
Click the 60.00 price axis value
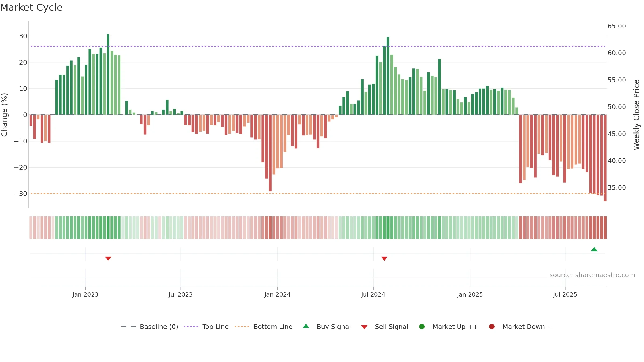pos(617,53)
